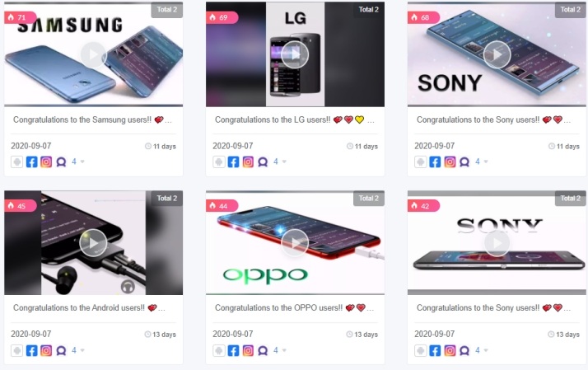
Task: Click gray Android icon on Samsung card
Action: pos(16,162)
